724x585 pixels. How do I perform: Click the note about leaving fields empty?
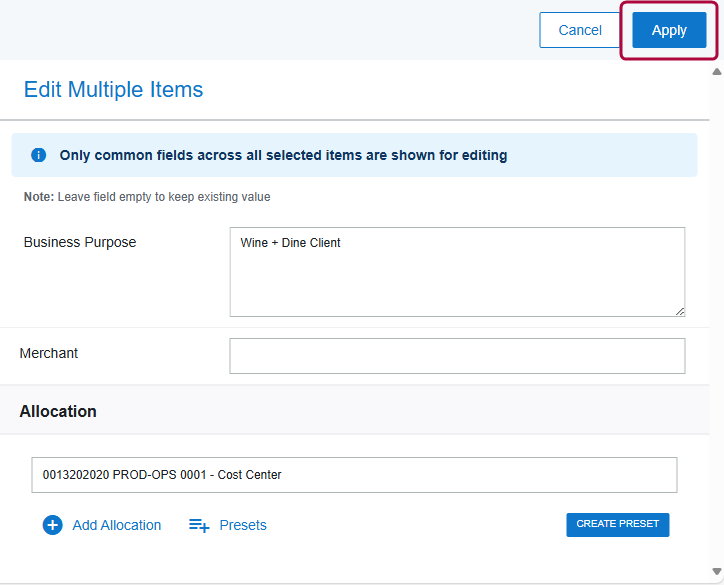tap(147, 197)
